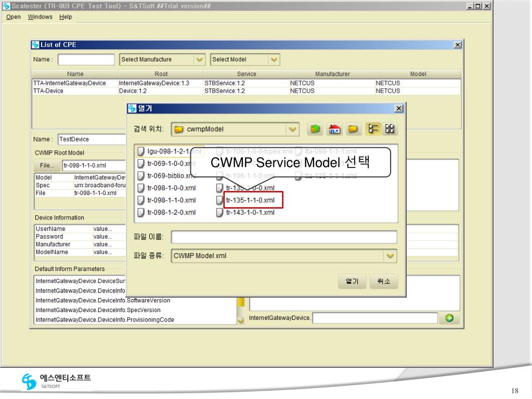The width and height of the screenshot is (532, 399).
Task: Select file tr-143-1-0-1.xml
Action: click(x=250, y=212)
